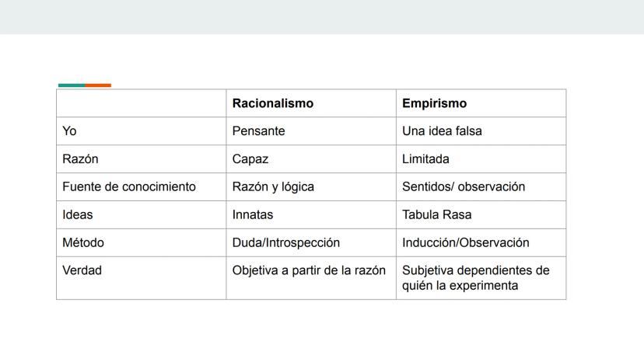Select the Fuente de conocimiento label
Image resolution: width=644 pixels, height=362 pixels.
pos(129,187)
